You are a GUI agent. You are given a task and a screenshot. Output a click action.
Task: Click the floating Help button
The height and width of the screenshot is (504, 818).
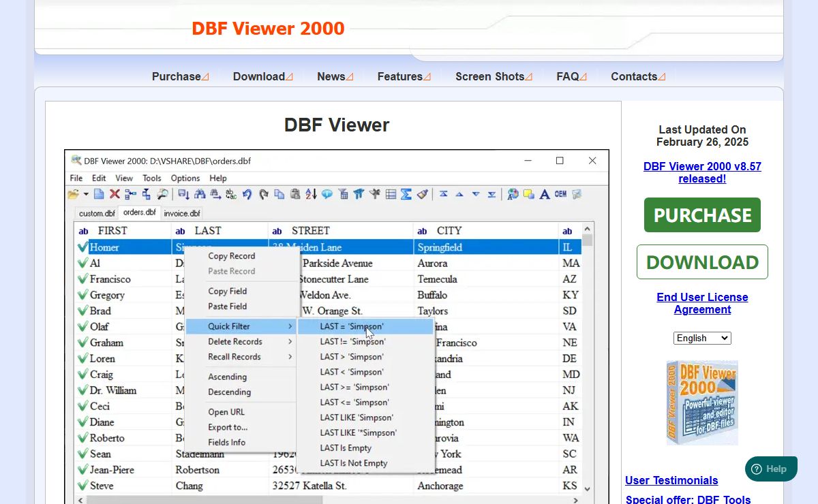771,469
